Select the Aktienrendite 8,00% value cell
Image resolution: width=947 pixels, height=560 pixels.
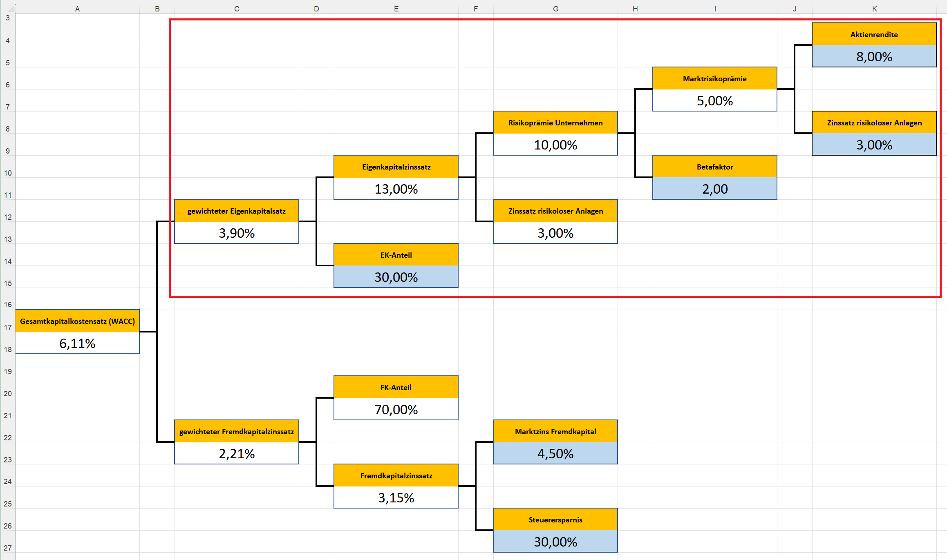coord(874,56)
